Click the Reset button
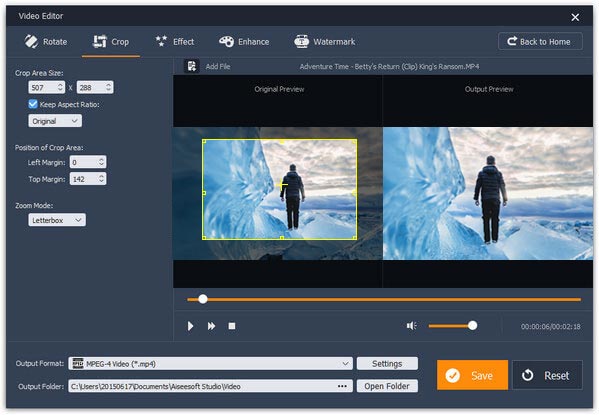Screen dimensions: 599x415 (x=547, y=375)
